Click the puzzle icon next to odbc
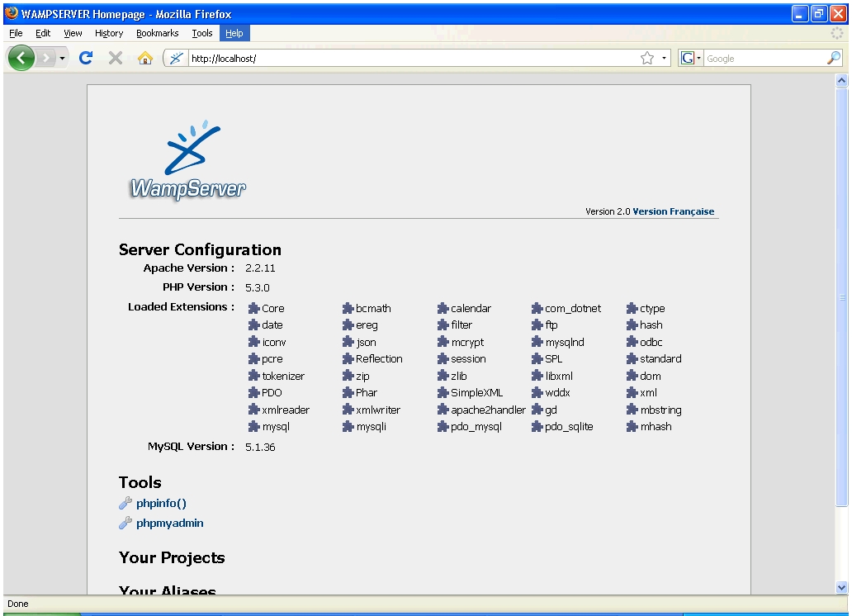 click(632, 342)
